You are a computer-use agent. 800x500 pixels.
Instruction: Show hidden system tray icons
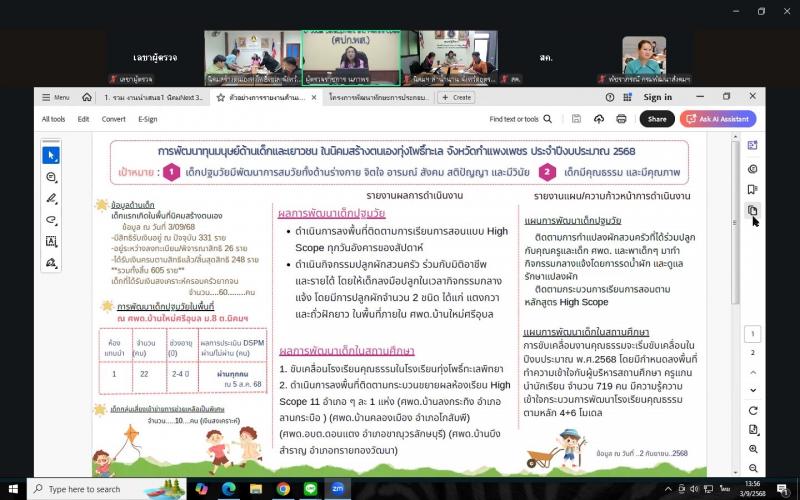[x=668, y=489]
